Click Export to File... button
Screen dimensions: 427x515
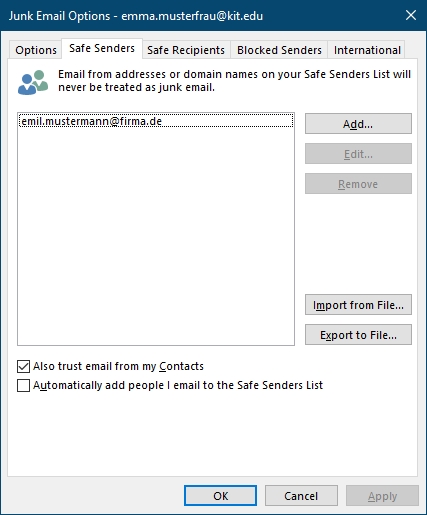point(358,335)
